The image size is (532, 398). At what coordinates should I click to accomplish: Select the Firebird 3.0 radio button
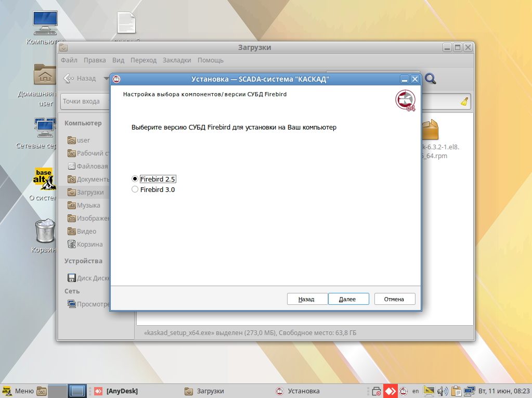click(135, 190)
